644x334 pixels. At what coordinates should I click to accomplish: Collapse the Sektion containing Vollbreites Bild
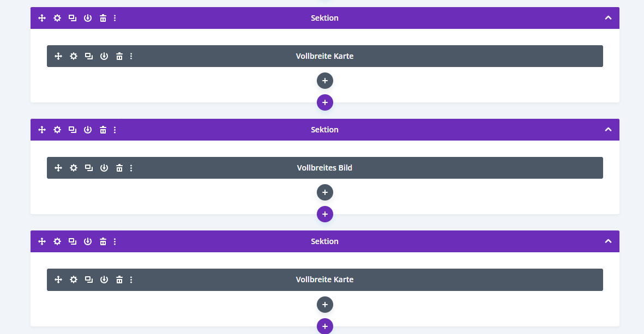tap(608, 130)
